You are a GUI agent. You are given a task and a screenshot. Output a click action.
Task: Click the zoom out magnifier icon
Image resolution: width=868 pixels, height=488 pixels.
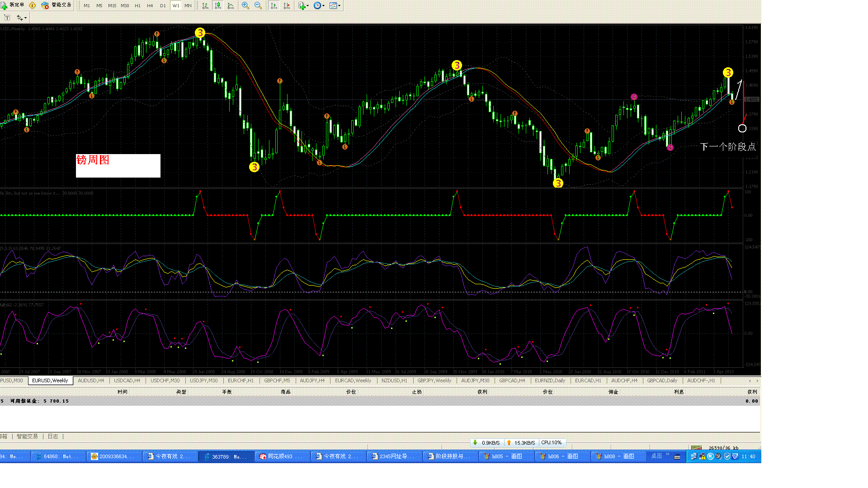(x=258, y=5)
